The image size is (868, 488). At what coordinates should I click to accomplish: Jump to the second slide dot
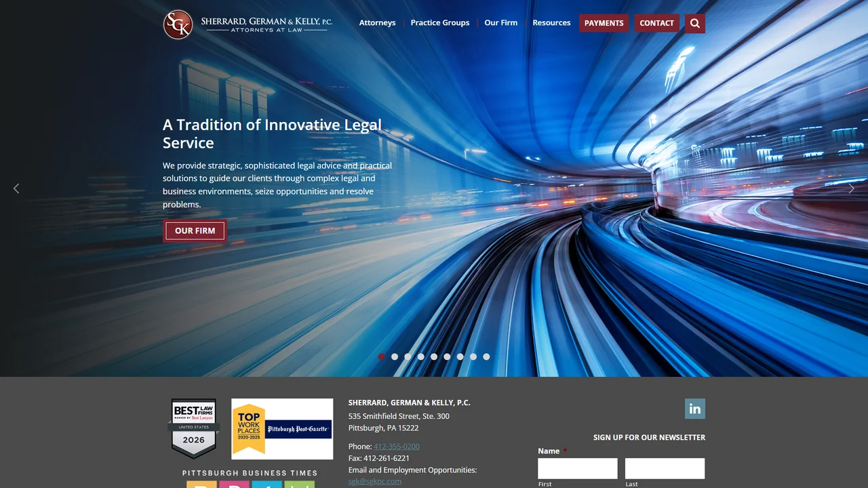[x=395, y=357]
